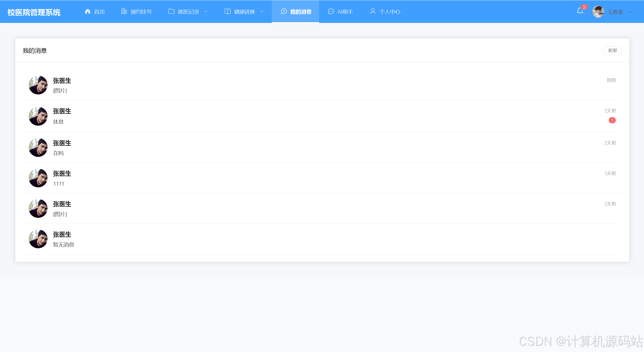This screenshot has height=352, width=644.
Task: Click 2天前 timestamp of 在吗 message
Action: point(610,143)
